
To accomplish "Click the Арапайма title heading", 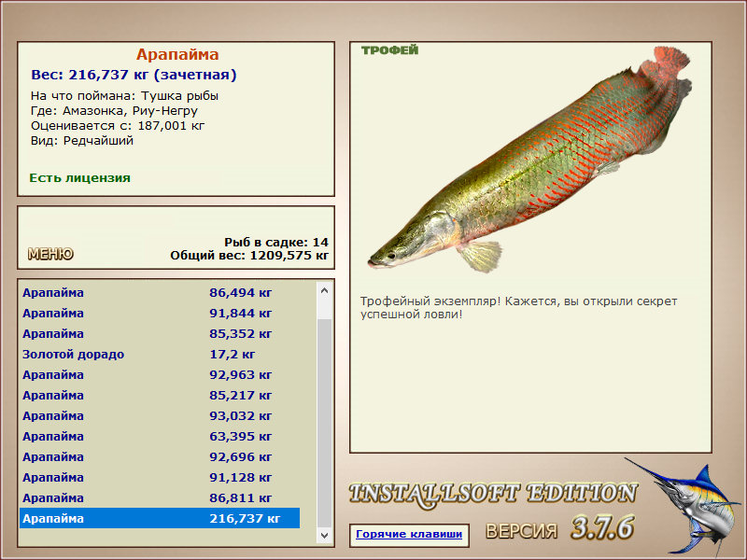I will coord(177,54).
